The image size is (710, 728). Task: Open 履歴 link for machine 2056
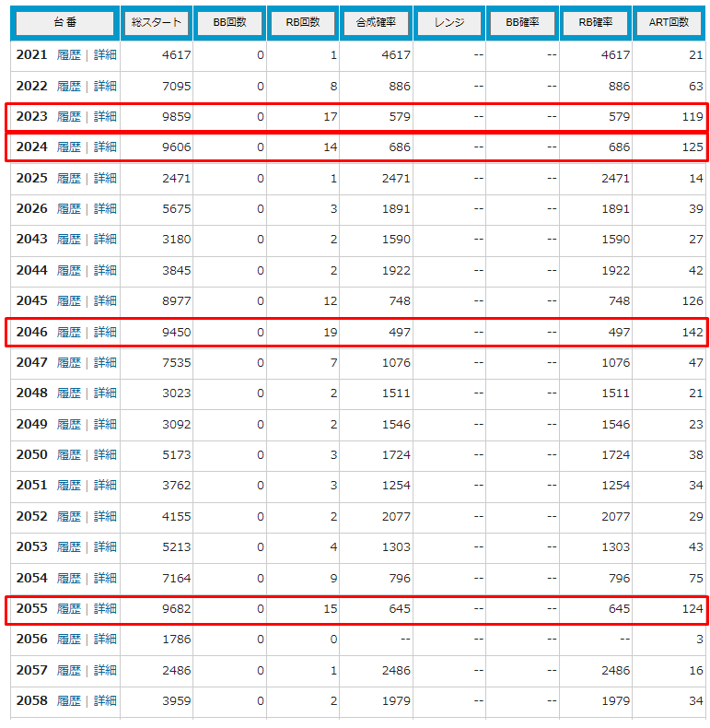[x=69, y=640]
